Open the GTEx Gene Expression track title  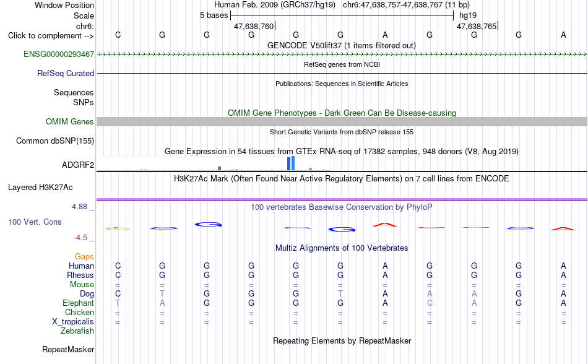(x=342, y=152)
